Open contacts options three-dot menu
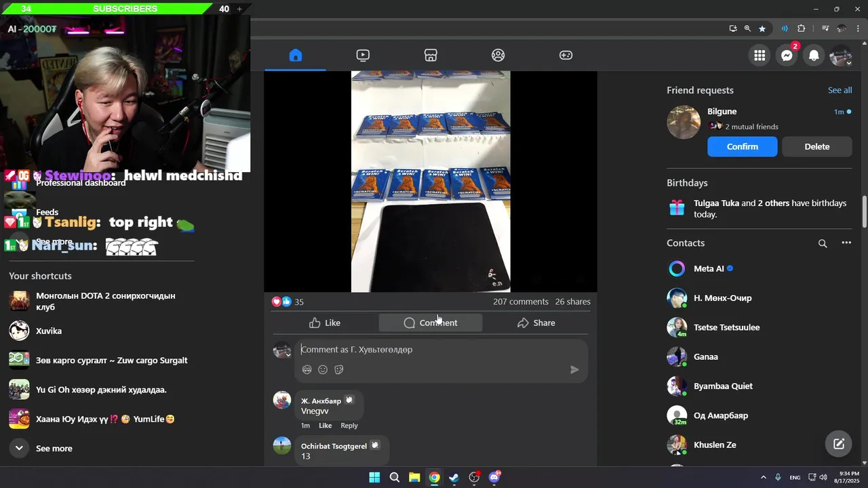Screen dimensions: 868x488 [846, 243]
